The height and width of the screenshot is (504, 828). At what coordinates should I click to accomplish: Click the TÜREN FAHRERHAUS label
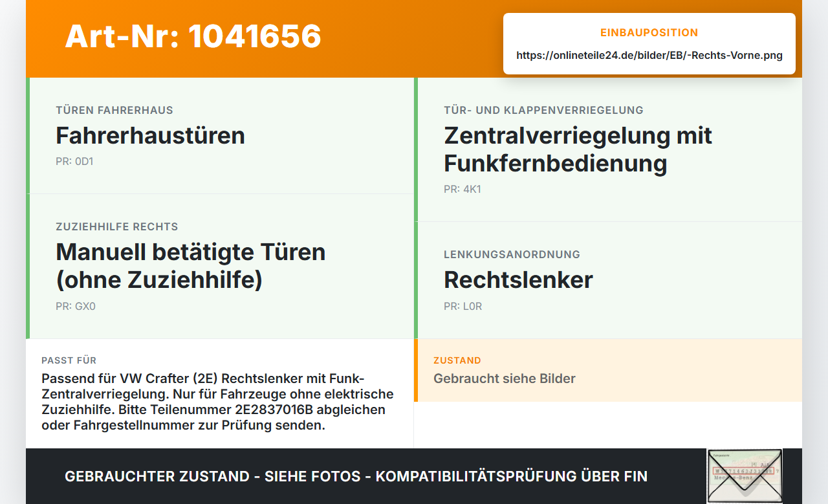pyautogui.click(x=114, y=111)
